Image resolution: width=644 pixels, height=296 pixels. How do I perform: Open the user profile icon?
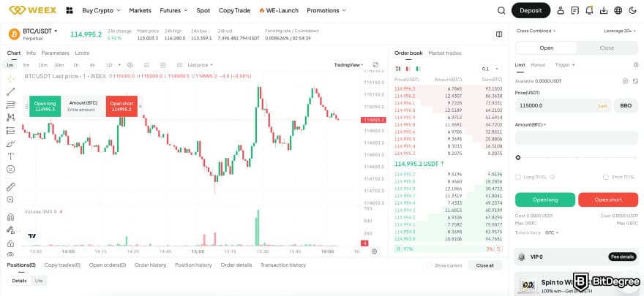click(561, 11)
